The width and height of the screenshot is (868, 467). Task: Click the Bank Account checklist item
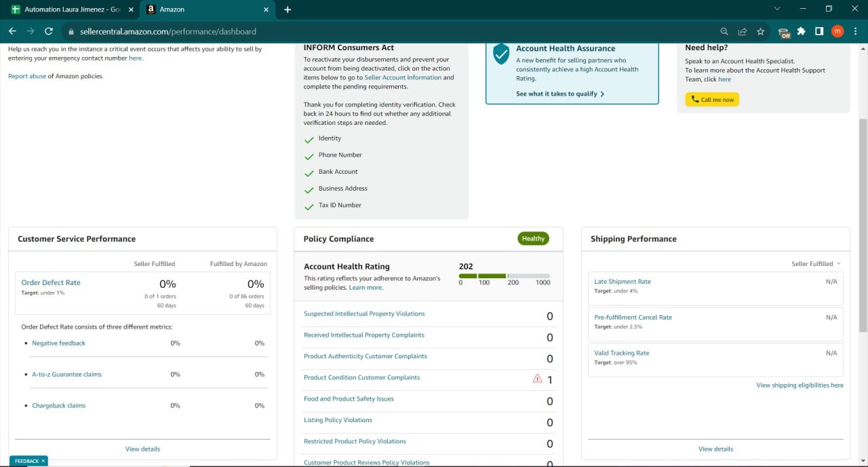[x=338, y=172]
